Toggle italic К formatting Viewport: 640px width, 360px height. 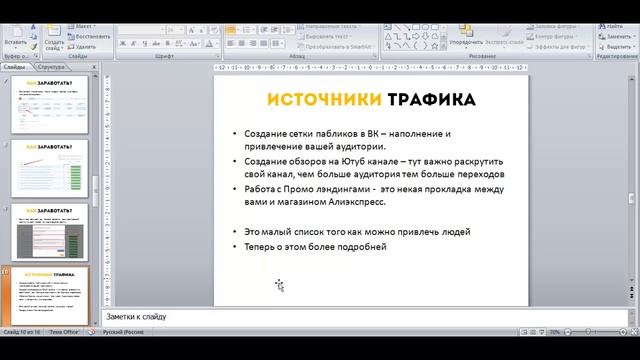(x=133, y=43)
